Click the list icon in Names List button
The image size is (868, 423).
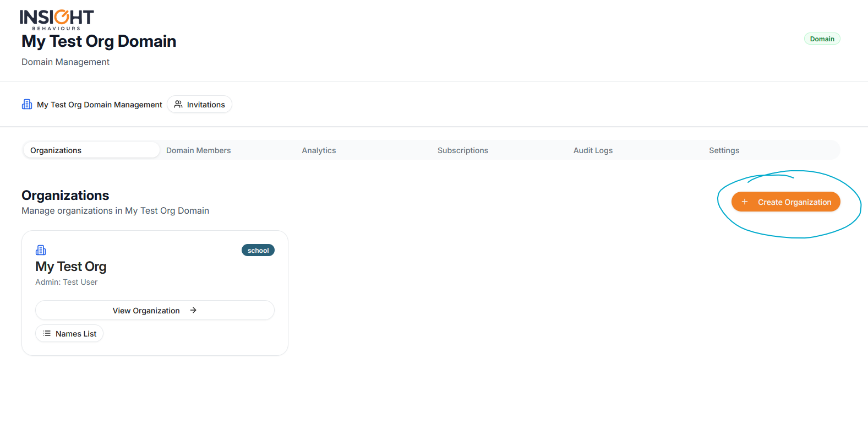coord(47,333)
